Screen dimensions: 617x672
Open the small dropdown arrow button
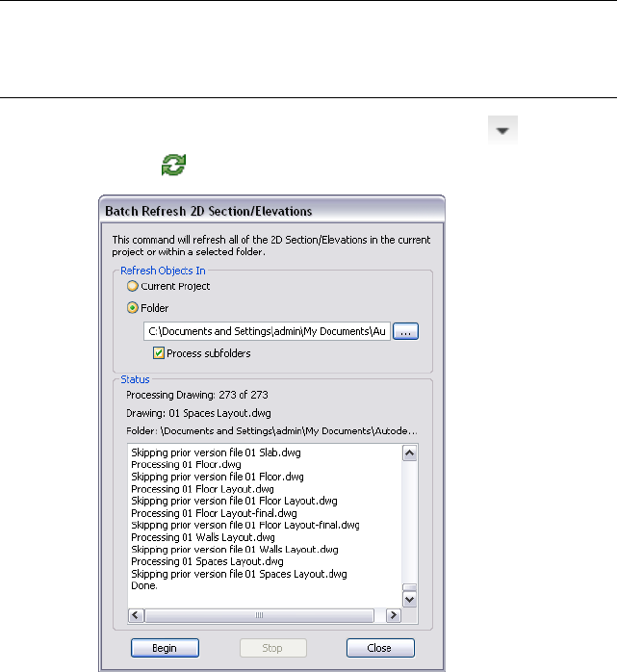click(502, 130)
